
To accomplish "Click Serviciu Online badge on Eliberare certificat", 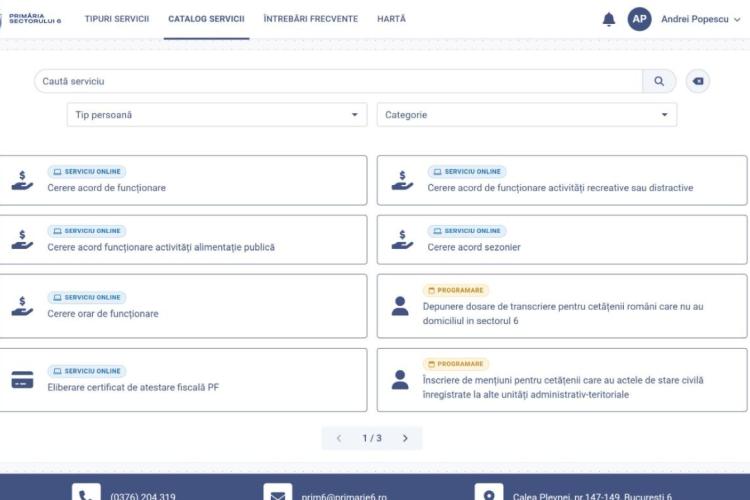I will [x=87, y=371].
